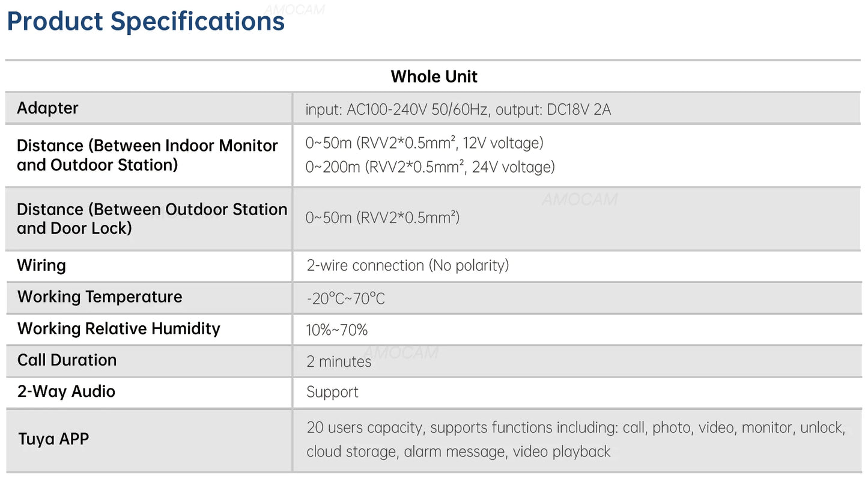Select the door lock 0~50m RVV2 value
Viewport: 868px width, 478px height.
[x=382, y=218]
